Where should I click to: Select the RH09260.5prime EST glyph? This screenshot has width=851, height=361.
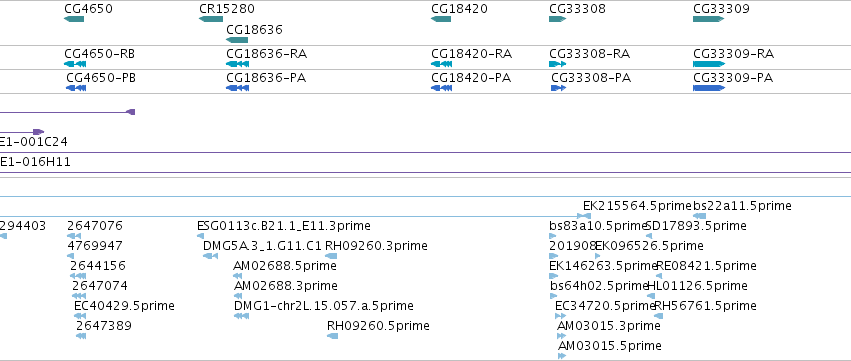(x=333, y=336)
